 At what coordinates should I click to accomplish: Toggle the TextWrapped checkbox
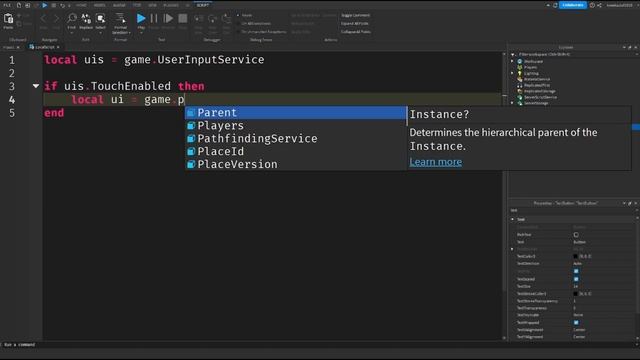coord(576,322)
